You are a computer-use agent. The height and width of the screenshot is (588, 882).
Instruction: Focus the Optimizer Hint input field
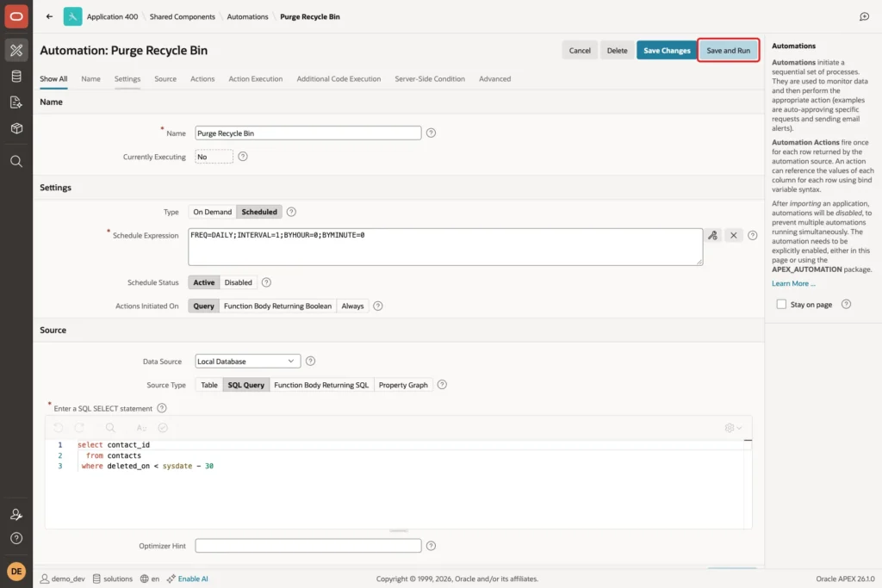(308, 545)
